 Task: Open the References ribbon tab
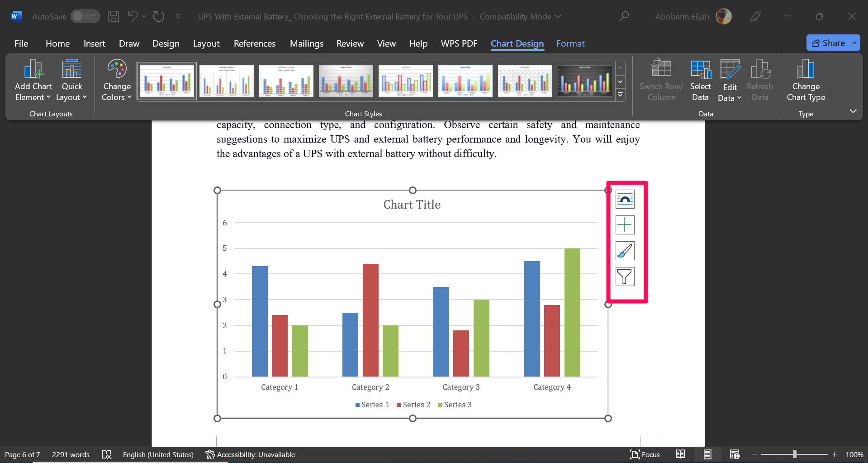tap(255, 43)
